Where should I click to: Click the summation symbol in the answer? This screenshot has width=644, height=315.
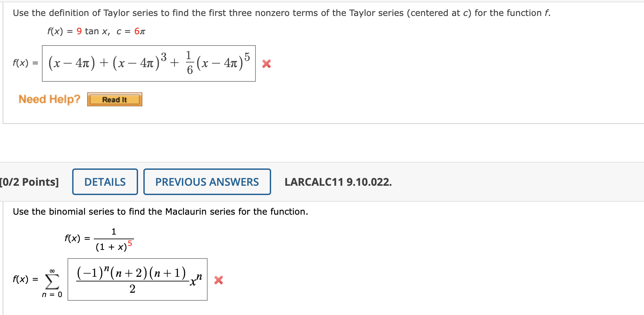point(52,282)
